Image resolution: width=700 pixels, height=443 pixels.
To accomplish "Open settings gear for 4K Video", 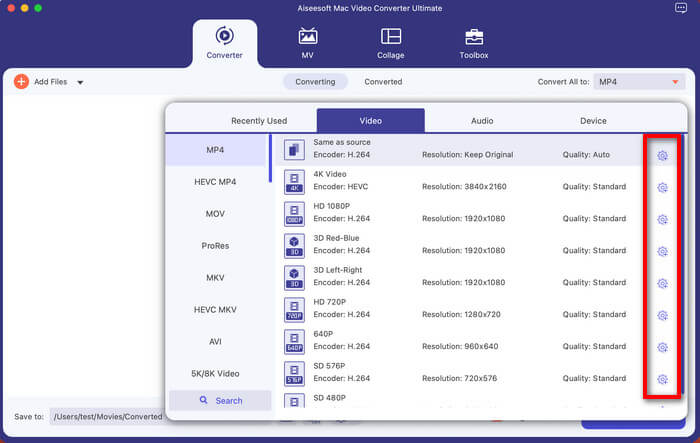I will coord(662,188).
